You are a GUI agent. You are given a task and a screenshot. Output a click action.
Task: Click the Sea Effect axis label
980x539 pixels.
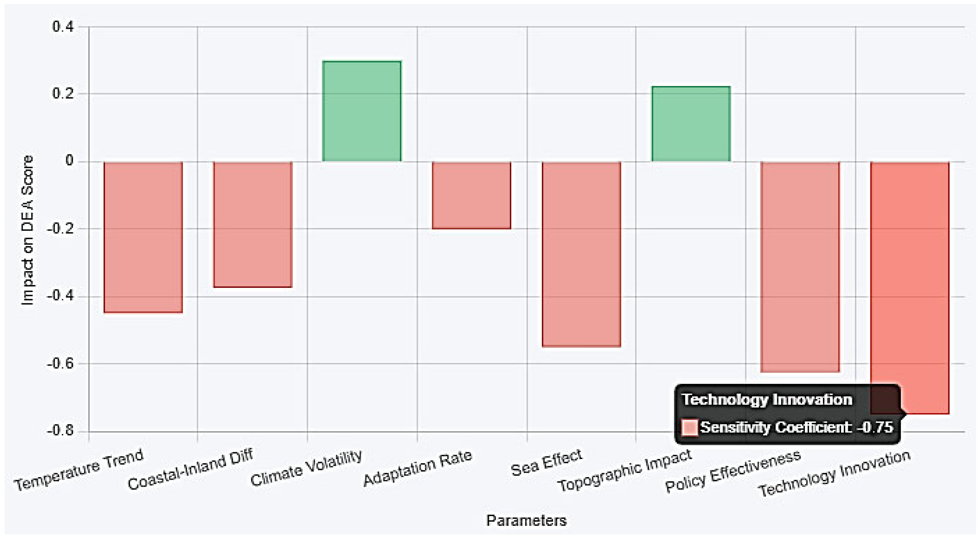546,463
